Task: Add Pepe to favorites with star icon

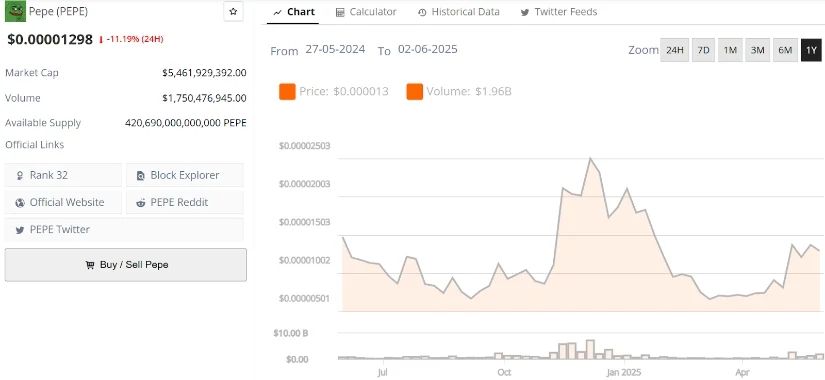Action: 234,12
